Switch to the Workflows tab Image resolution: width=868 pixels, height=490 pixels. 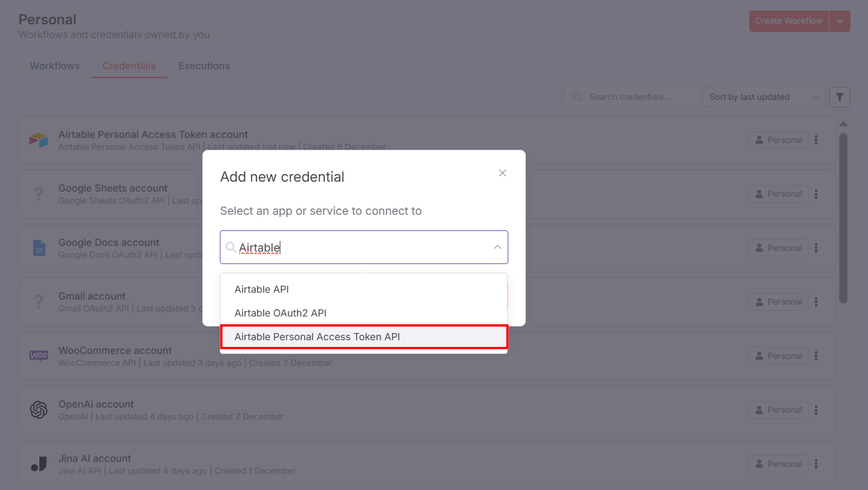pyautogui.click(x=55, y=66)
